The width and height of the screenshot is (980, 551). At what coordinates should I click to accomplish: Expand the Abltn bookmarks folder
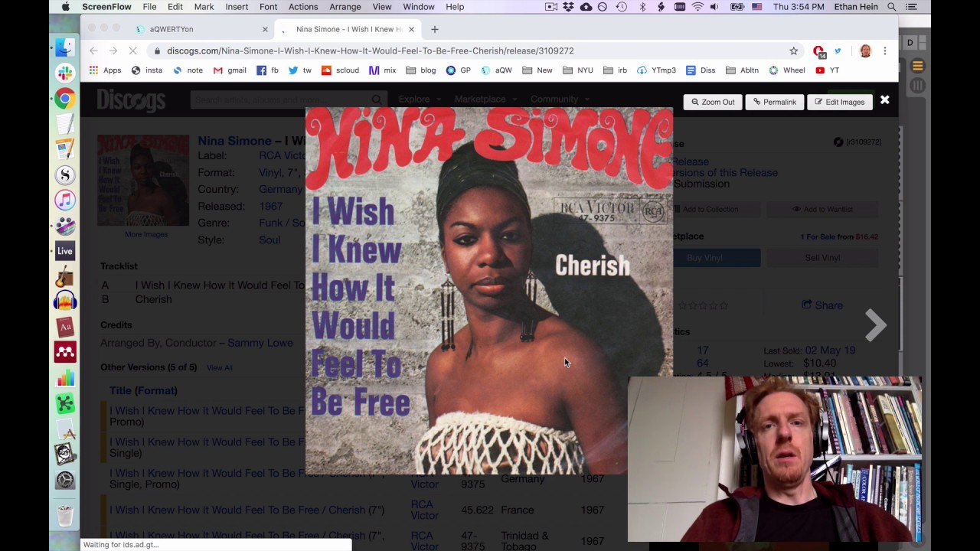[x=742, y=70]
